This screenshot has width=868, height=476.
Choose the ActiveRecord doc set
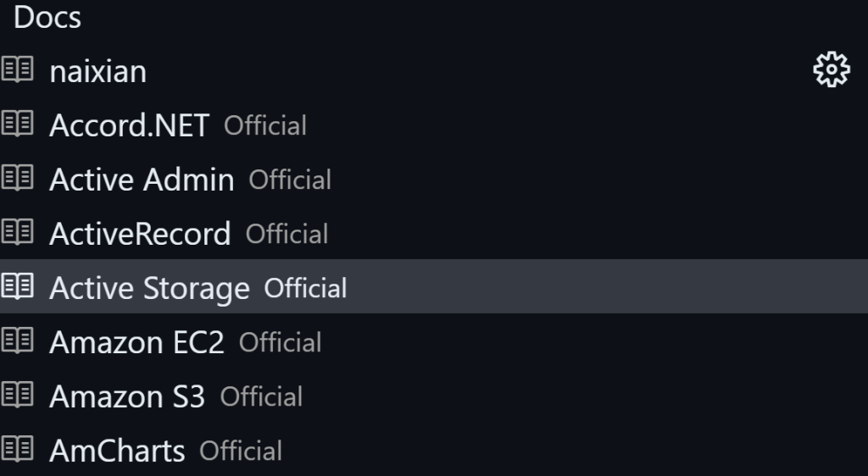pos(140,234)
